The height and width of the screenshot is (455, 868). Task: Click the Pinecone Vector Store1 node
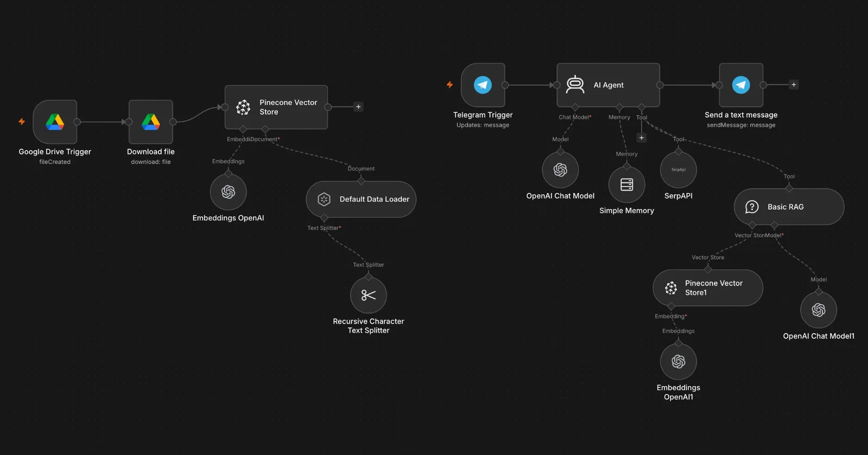pos(708,288)
